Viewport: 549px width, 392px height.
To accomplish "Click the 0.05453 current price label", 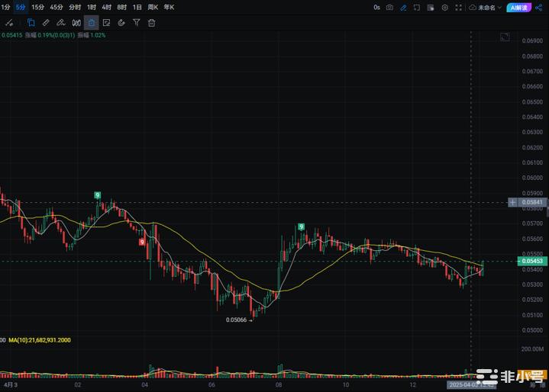I will pyautogui.click(x=534, y=262).
